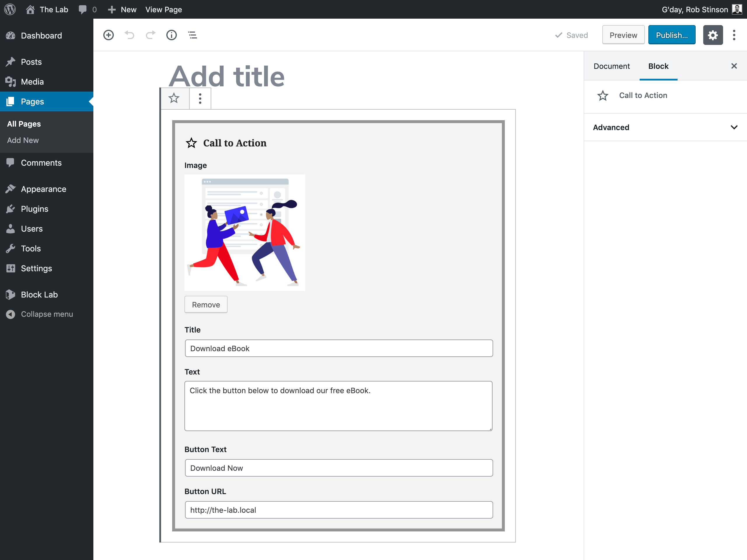Open the Appearance menu

[x=47, y=189]
